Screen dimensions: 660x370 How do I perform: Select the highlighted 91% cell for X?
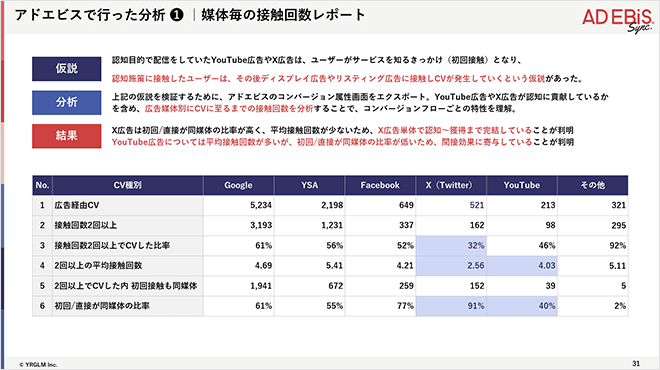coord(451,306)
